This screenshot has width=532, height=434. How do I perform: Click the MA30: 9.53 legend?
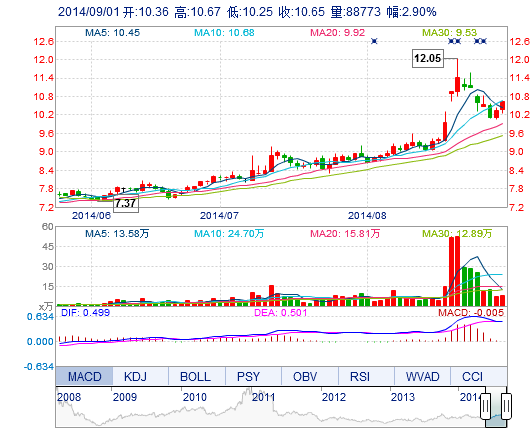[450, 33]
